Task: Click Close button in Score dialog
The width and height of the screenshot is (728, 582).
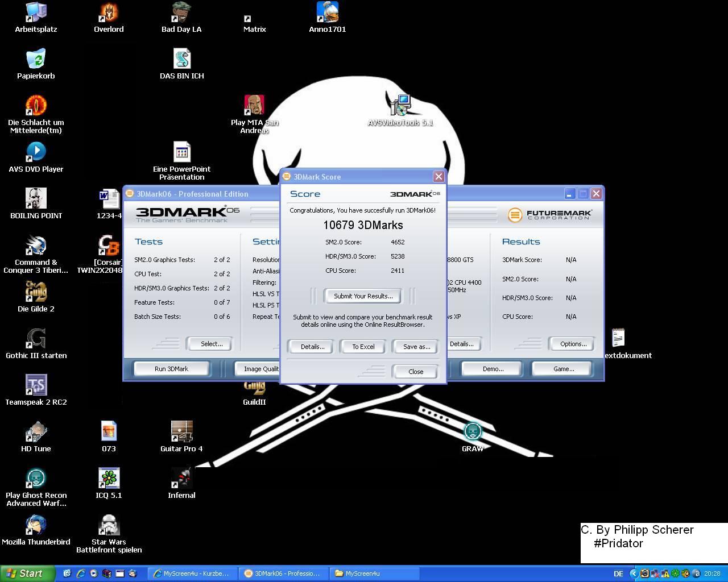Action: point(415,372)
